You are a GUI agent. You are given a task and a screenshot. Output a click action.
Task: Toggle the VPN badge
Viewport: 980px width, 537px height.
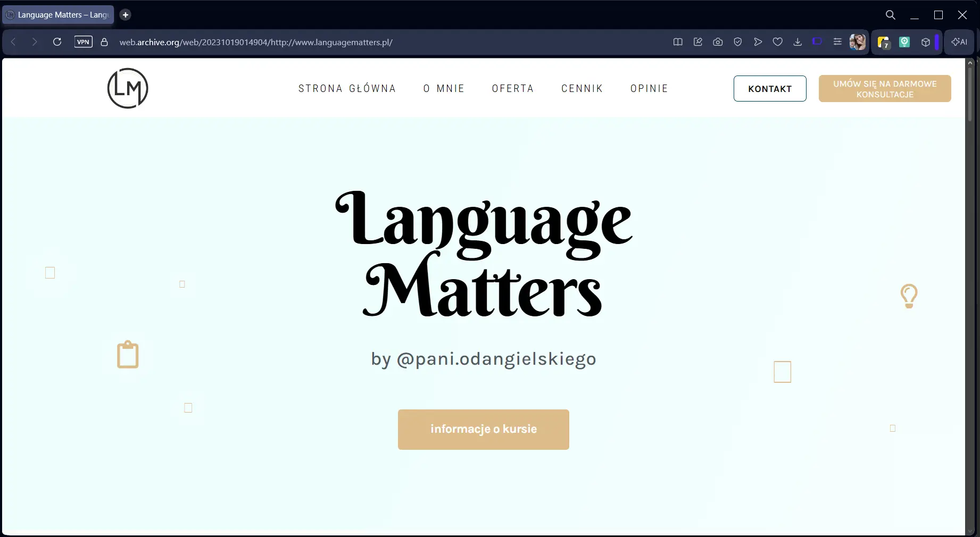point(84,42)
